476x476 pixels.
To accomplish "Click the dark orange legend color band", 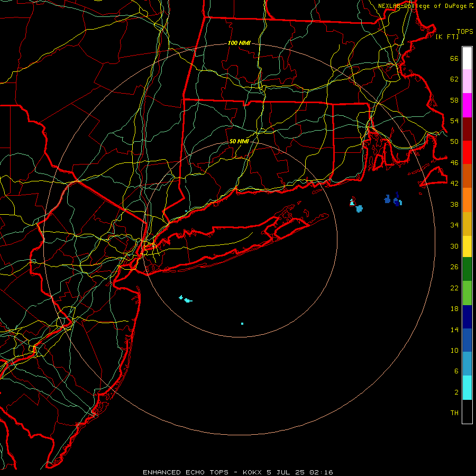I will click(467, 176).
